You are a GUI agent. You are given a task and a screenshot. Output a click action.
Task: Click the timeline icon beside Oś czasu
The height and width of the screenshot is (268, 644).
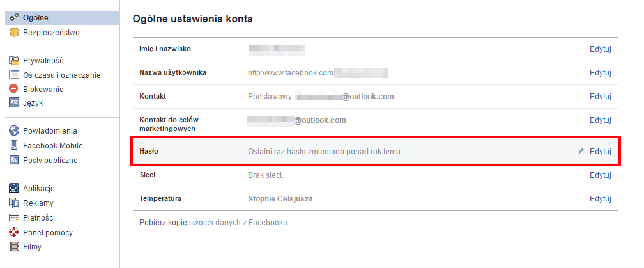point(14,75)
